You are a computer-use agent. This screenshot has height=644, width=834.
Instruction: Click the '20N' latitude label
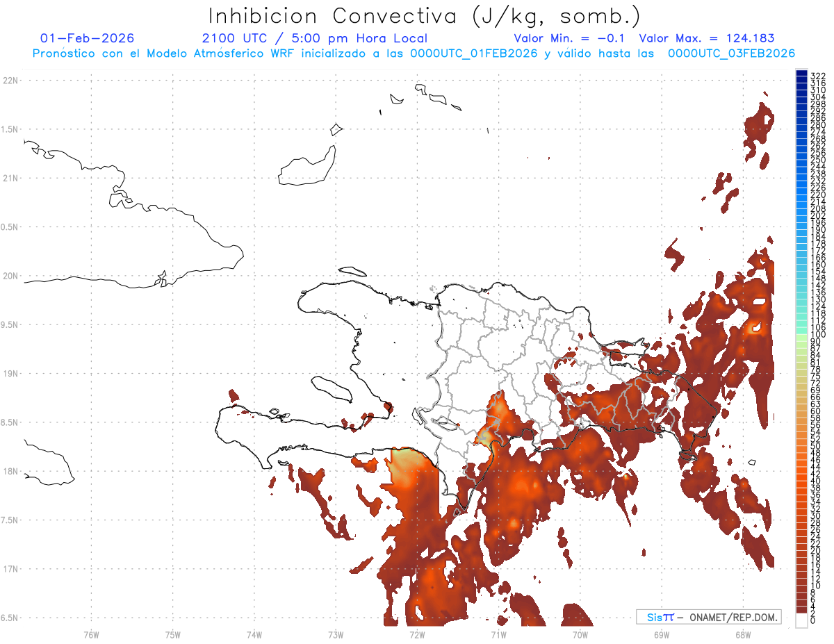pyautogui.click(x=10, y=276)
